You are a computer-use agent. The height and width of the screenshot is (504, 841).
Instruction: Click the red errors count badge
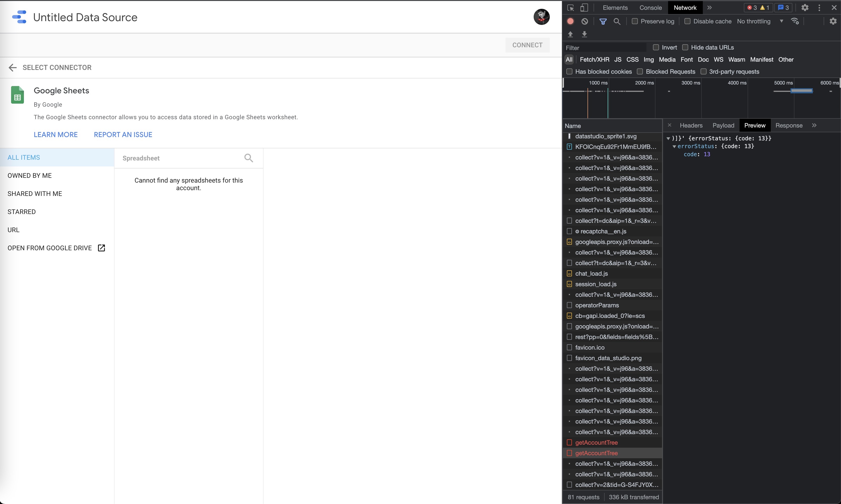pyautogui.click(x=752, y=8)
